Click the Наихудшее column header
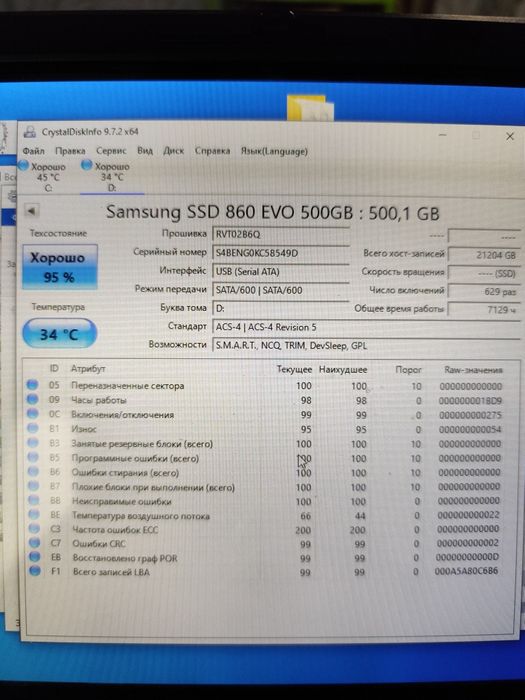Screen dimensions: 525x700 point(343,370)
